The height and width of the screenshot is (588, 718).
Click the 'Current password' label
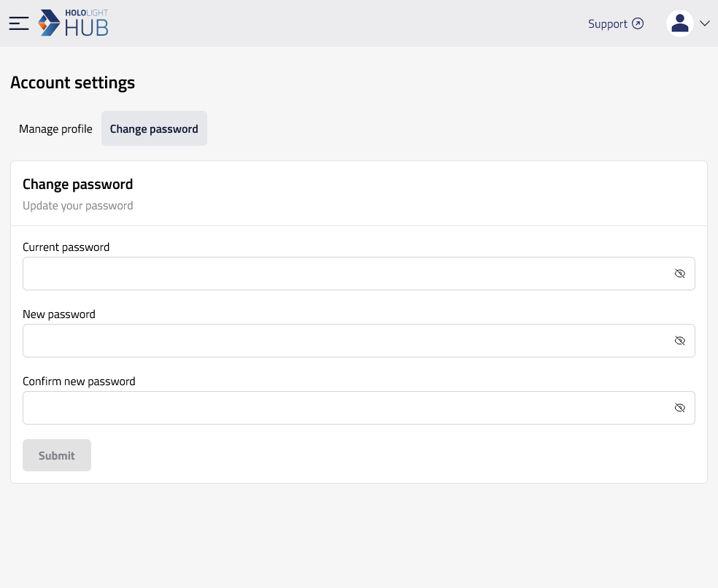pos(66,247)
